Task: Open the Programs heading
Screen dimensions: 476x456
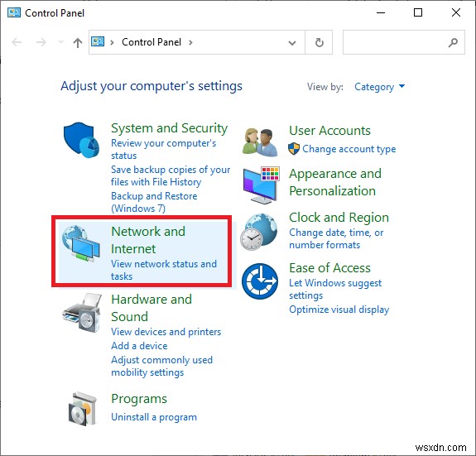Action: tap(139, 399)
